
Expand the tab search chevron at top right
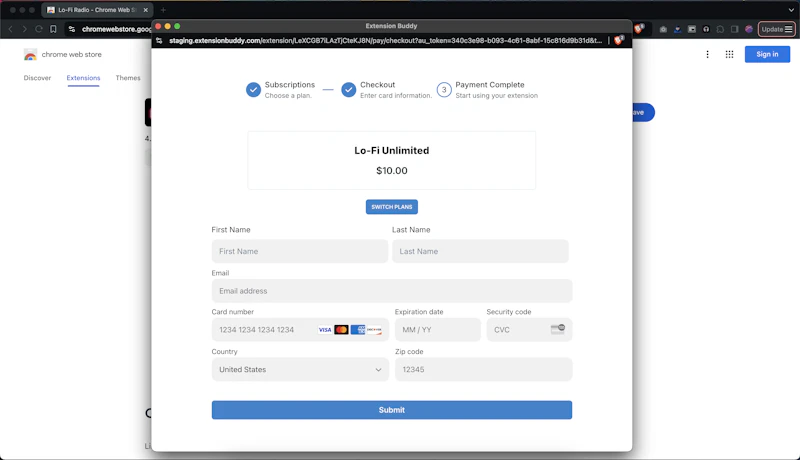(791, 10)
